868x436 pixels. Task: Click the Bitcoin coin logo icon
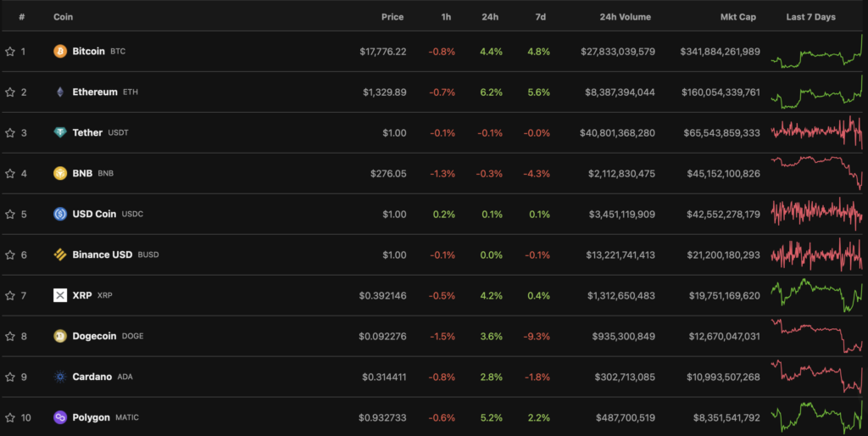pyautogui.click(x=60, y=52)
